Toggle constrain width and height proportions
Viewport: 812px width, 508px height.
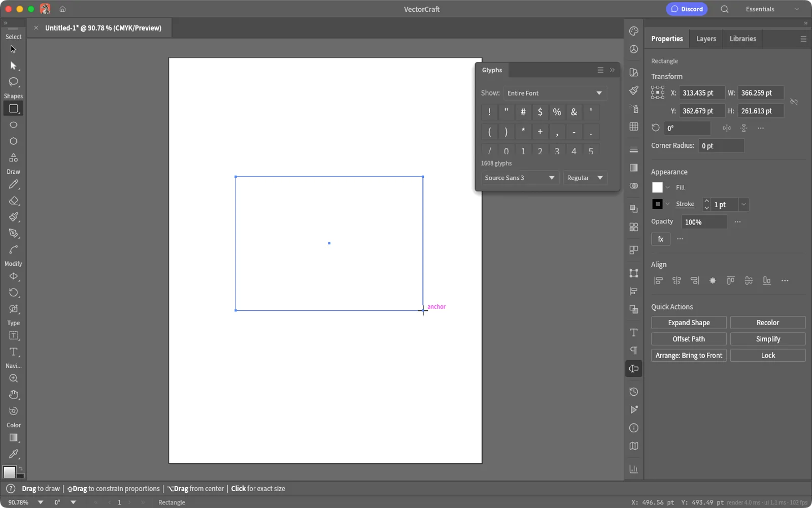(x=794, y=102)
